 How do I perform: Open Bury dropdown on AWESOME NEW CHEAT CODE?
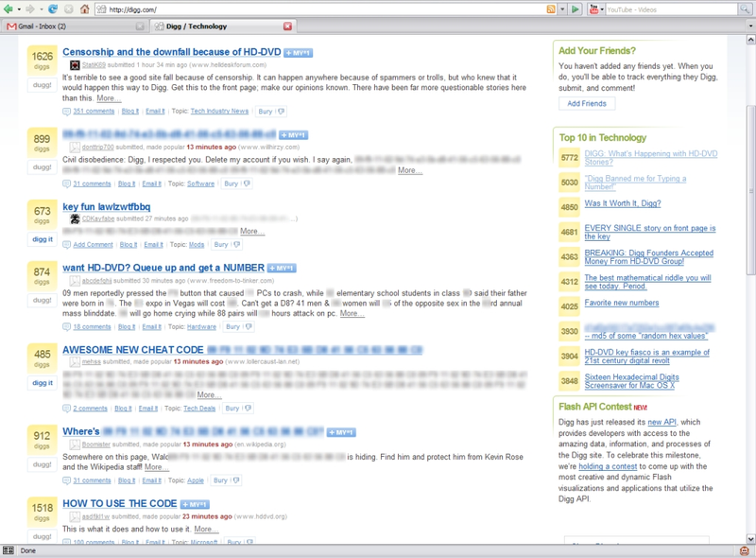tap(248, 409)
